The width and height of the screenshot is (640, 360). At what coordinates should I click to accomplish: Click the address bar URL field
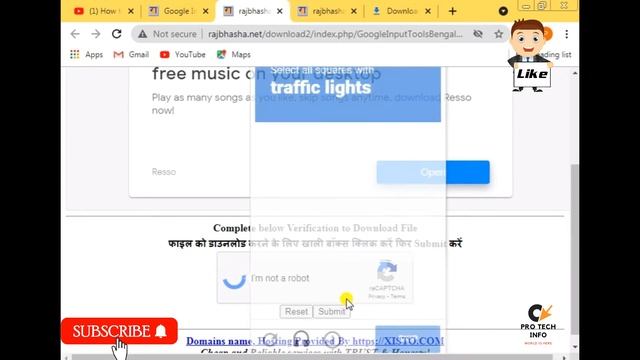pos(336,34)
